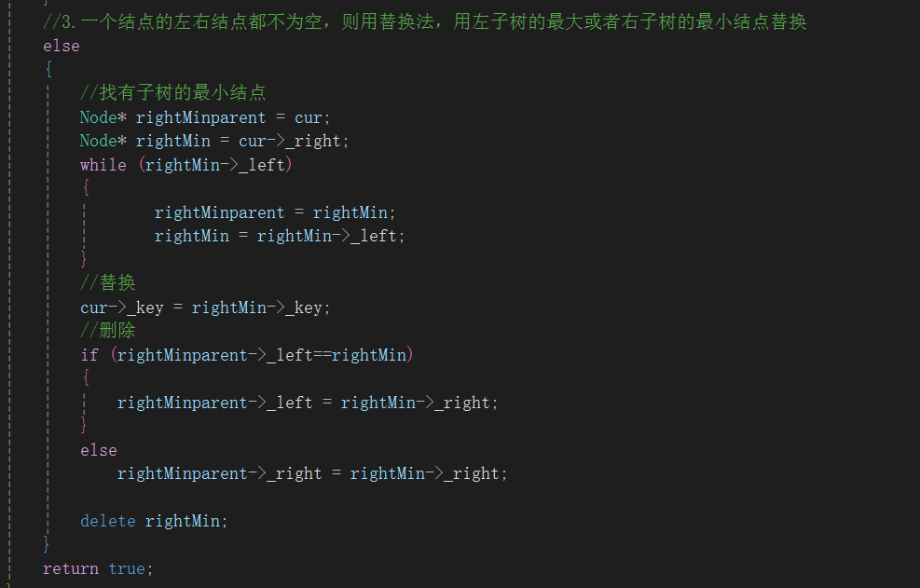The height and width of the screenshot is (588, 920).
Task: Click the 'true' literal after return
Action: pyautogui.click(x=127, y=568)
